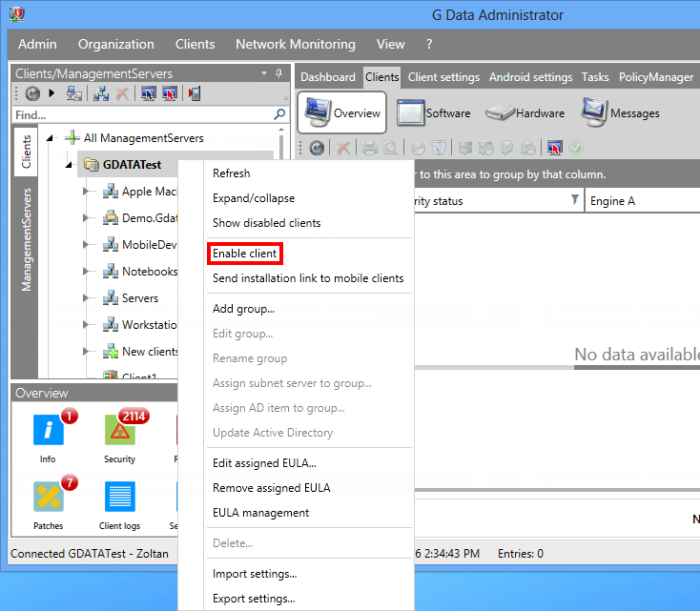Open the Software view
This screenshot has height=611, width=700.
point(434,112)
